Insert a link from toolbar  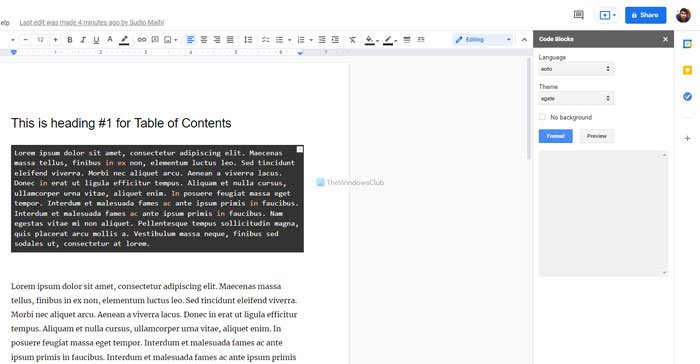[142, 40]
